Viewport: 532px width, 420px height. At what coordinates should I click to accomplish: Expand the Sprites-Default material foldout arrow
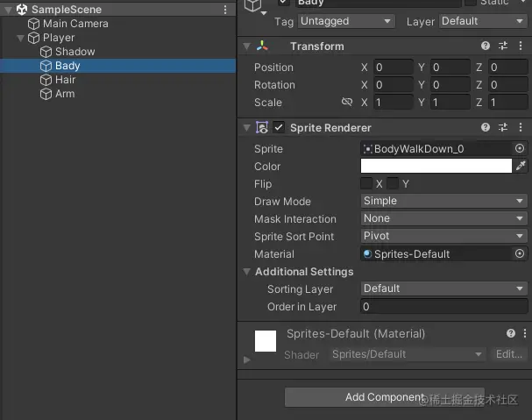point(247,359)
